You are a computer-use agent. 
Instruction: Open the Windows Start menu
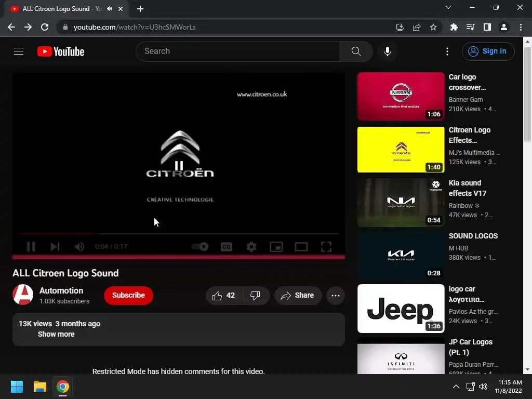coord(17,387)
